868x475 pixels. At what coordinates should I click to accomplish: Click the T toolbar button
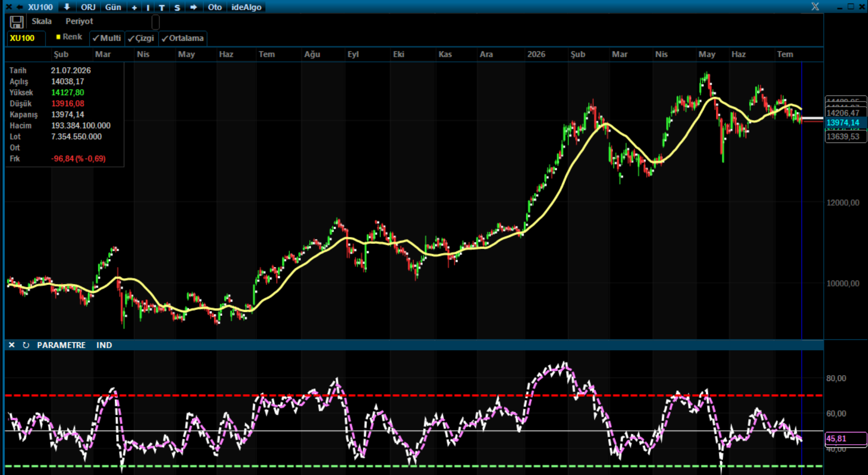pyautogui.click(x=162, y=7)
